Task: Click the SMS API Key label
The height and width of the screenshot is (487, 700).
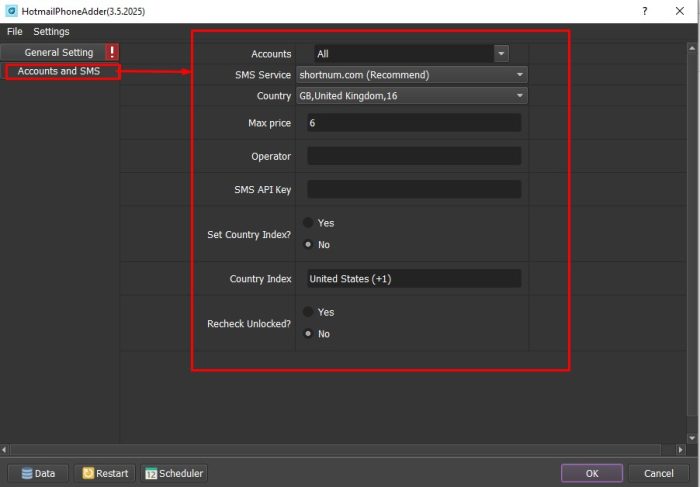Action: pyautogui.click(x=262, y=190)
